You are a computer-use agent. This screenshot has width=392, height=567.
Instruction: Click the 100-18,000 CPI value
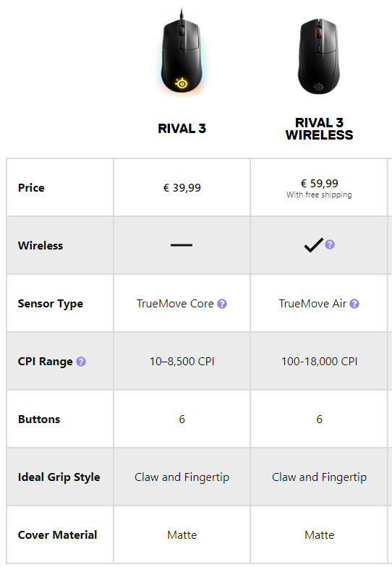coord(320,362)
